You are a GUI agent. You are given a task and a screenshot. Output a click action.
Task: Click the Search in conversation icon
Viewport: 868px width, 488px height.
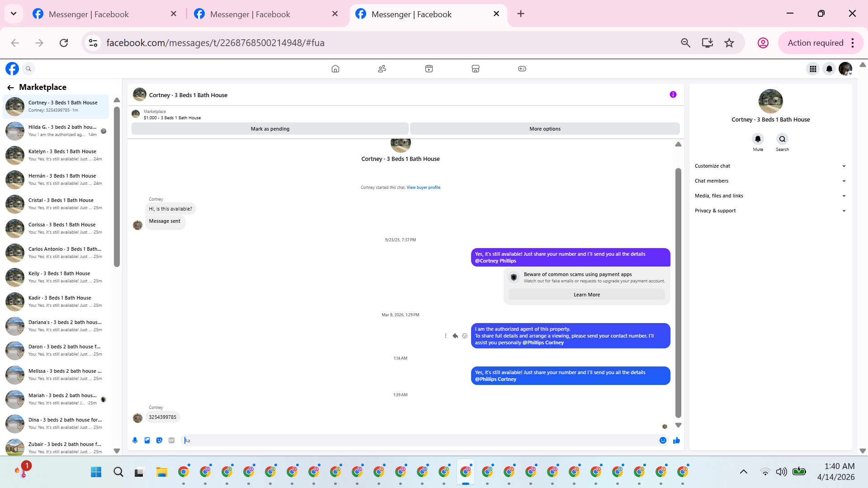pyautogui.click(x=782, y=139)
